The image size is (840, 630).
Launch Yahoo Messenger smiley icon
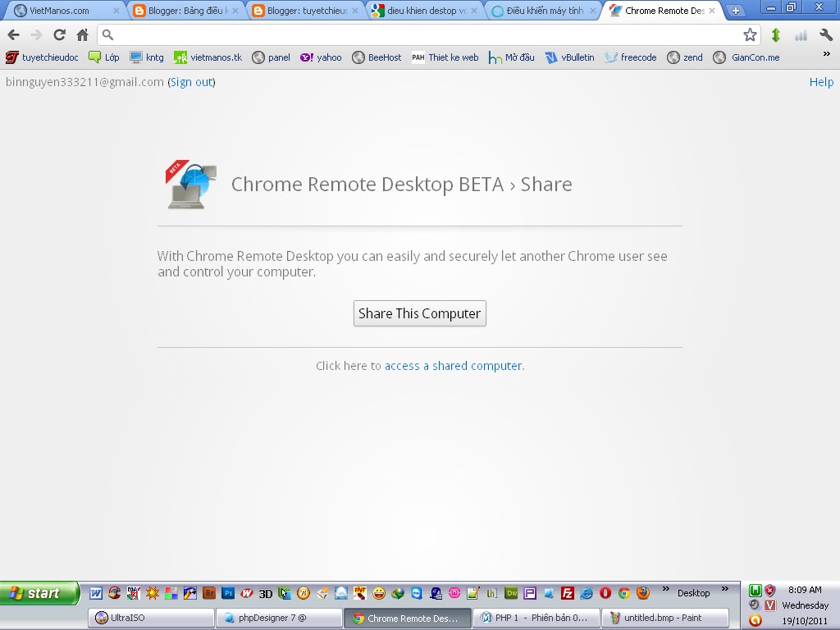[x=379, y=593]
